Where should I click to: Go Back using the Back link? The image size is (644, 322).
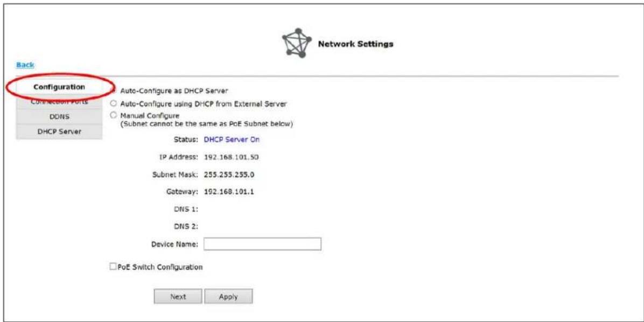[25, 65]
